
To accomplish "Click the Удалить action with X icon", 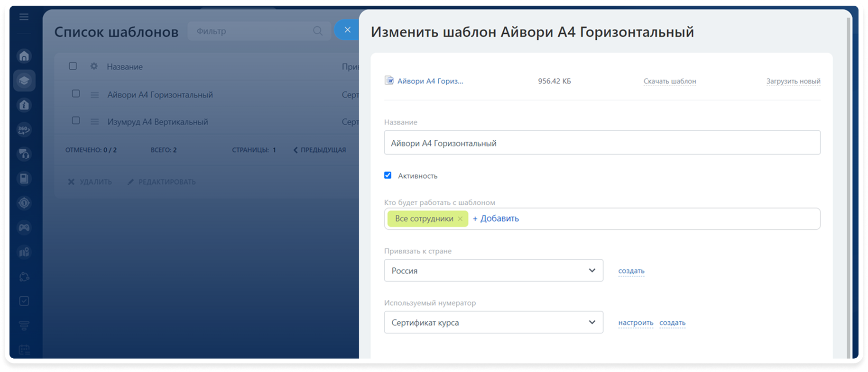I will coord(90,182).
